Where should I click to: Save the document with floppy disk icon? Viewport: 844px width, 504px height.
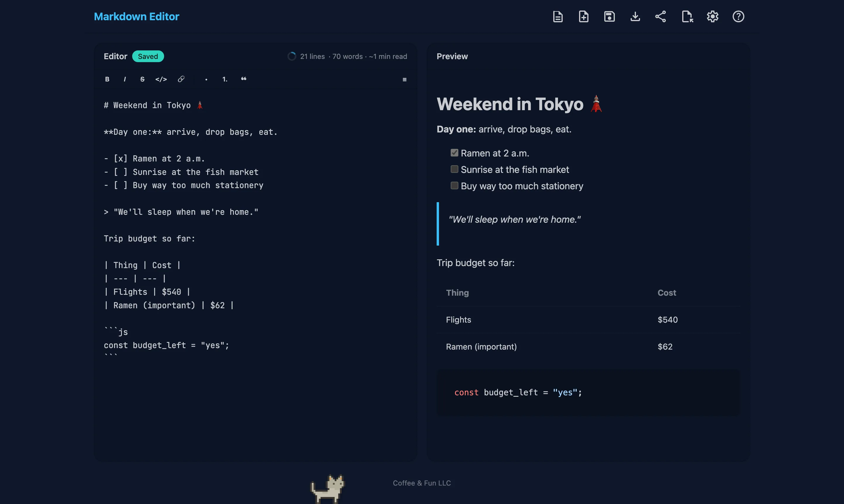pyautogui.click(x=609, y=17)
